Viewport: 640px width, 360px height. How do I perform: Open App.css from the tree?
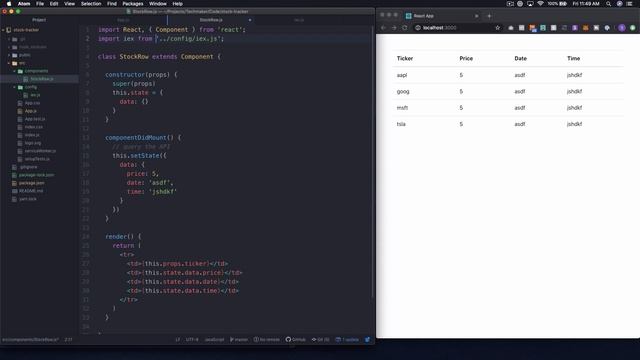pyautogui.click(x=32, y=103)
